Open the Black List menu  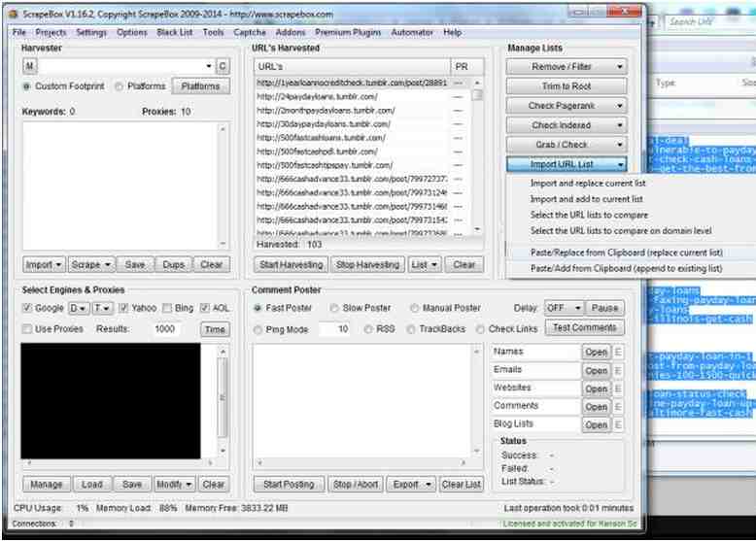point(175,32)
